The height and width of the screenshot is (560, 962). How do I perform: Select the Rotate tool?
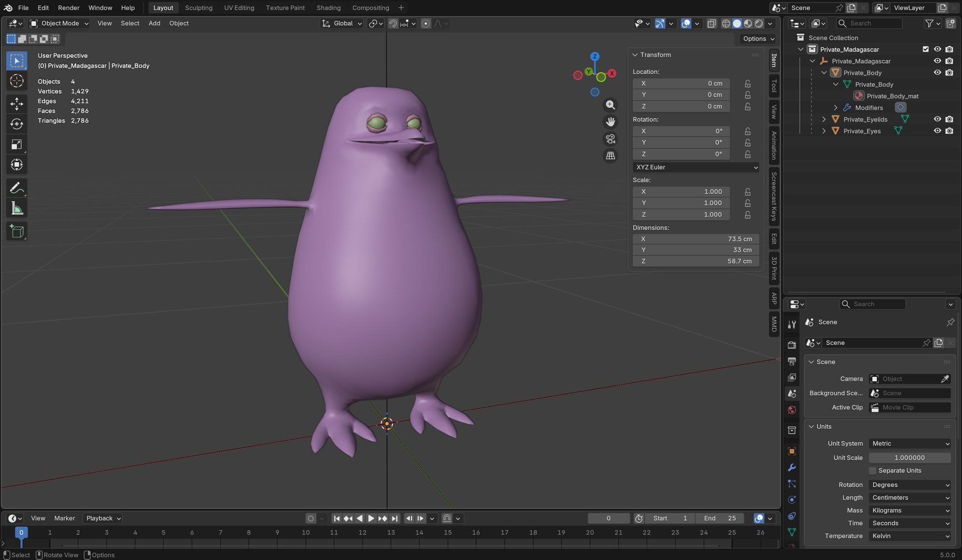pyautogui.click(x=17, y=124)
